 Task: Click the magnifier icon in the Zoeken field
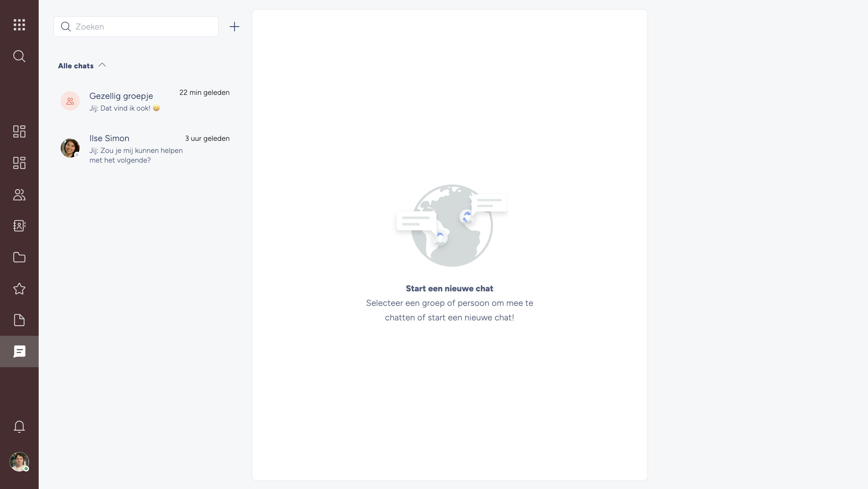[x=66, y=27]
